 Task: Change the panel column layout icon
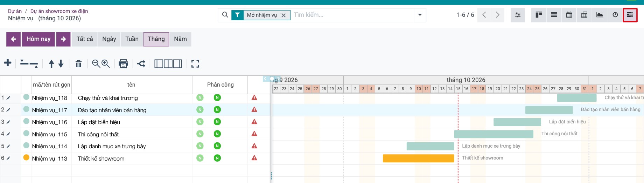(168, 63)
